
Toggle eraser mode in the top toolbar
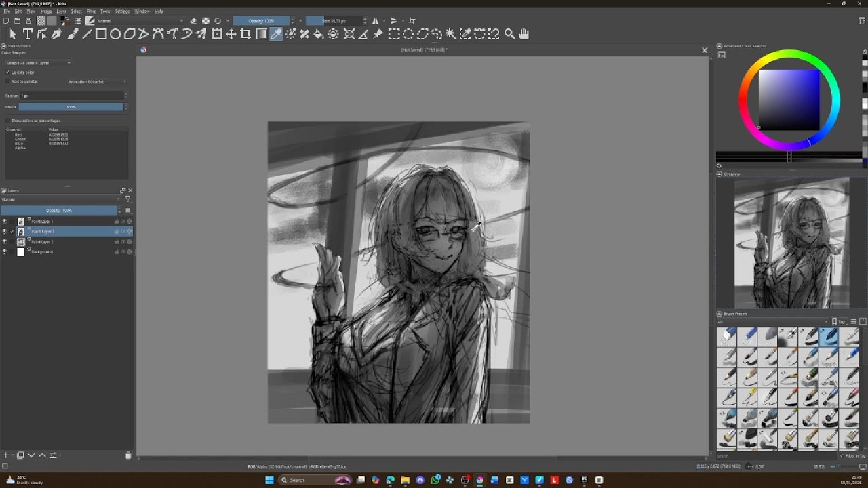(x=193, y=21)
